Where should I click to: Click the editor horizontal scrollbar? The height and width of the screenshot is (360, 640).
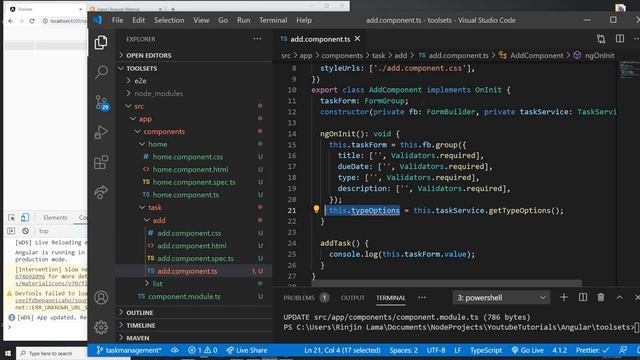[447, 283]
